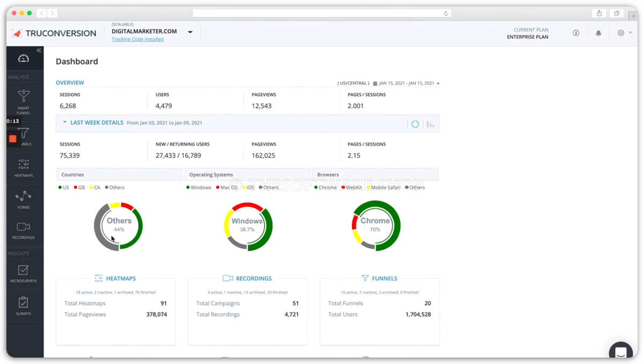
Task: Select the Countries panel header
Action: [120, 175]
